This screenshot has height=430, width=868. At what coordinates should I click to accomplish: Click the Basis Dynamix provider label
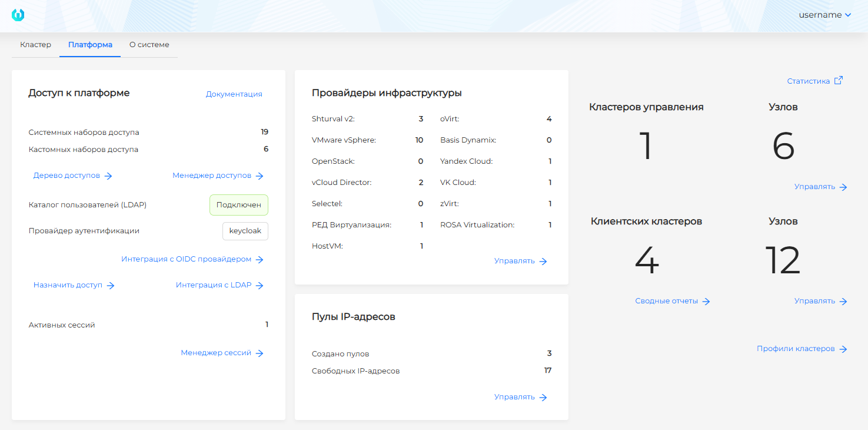pos(468,140)
